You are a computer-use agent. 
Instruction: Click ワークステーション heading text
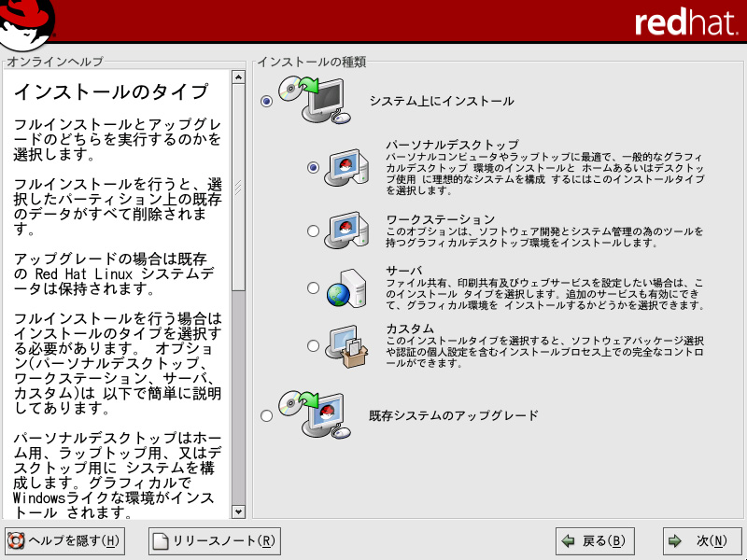(x=441, y=219)
